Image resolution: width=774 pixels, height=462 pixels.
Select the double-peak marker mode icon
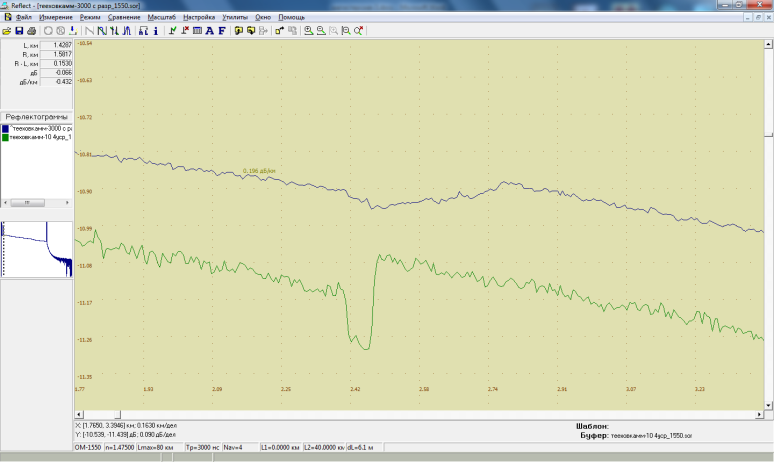[126, 31]
